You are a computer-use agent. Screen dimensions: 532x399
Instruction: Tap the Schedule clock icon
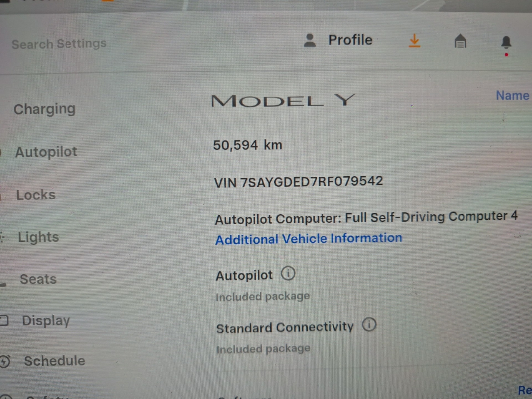5,361
